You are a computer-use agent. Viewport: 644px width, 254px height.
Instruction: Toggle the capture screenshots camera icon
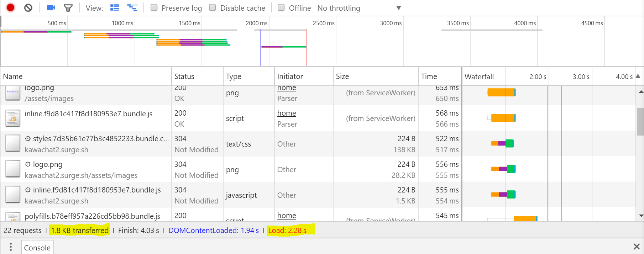51,7
